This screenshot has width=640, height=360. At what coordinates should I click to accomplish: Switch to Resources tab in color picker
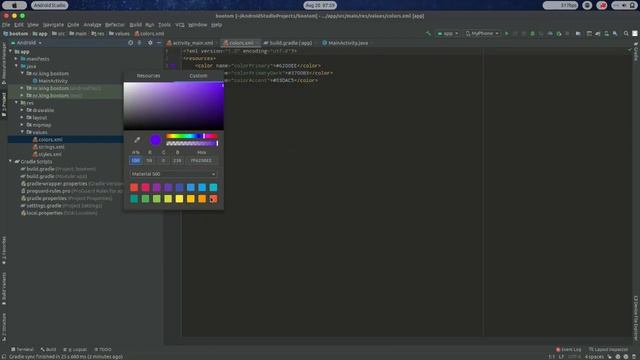149,76
